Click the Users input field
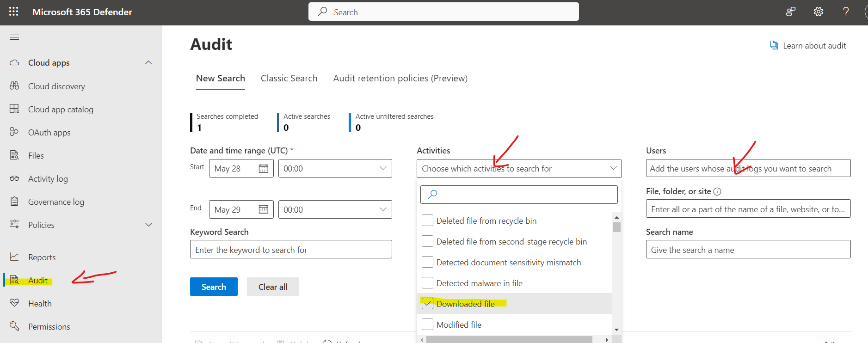 point(748,168)
